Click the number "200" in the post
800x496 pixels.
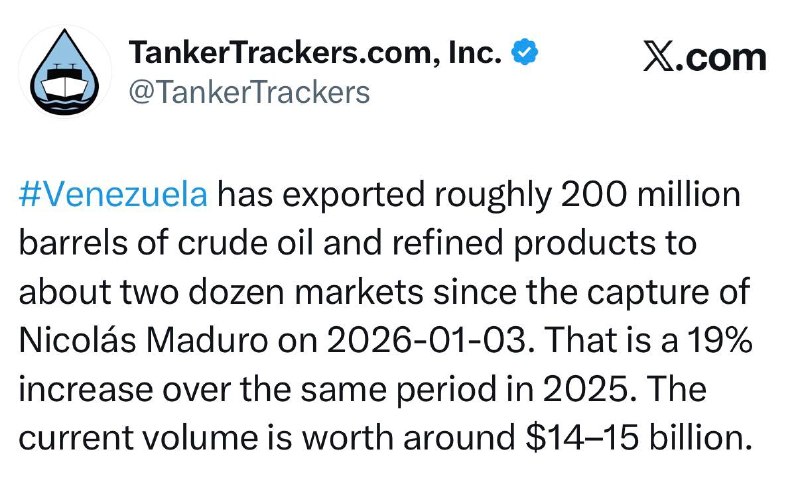[593, 195]
